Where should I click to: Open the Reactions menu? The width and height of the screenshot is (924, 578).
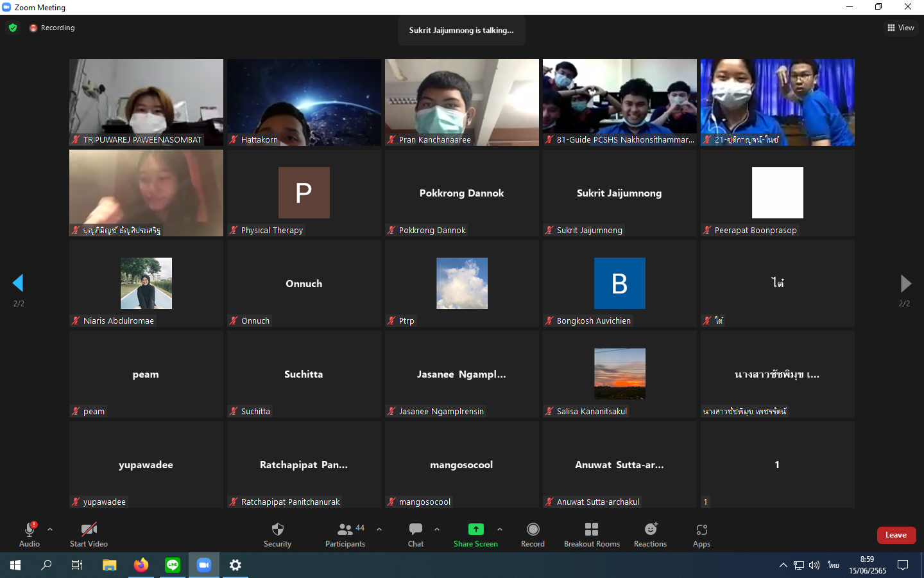click(x=650, y=529)
